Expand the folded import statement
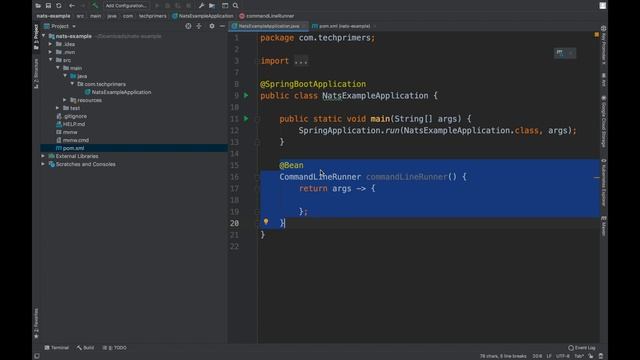640x360 pixels. pyautogui.click(x=301, y=61)
